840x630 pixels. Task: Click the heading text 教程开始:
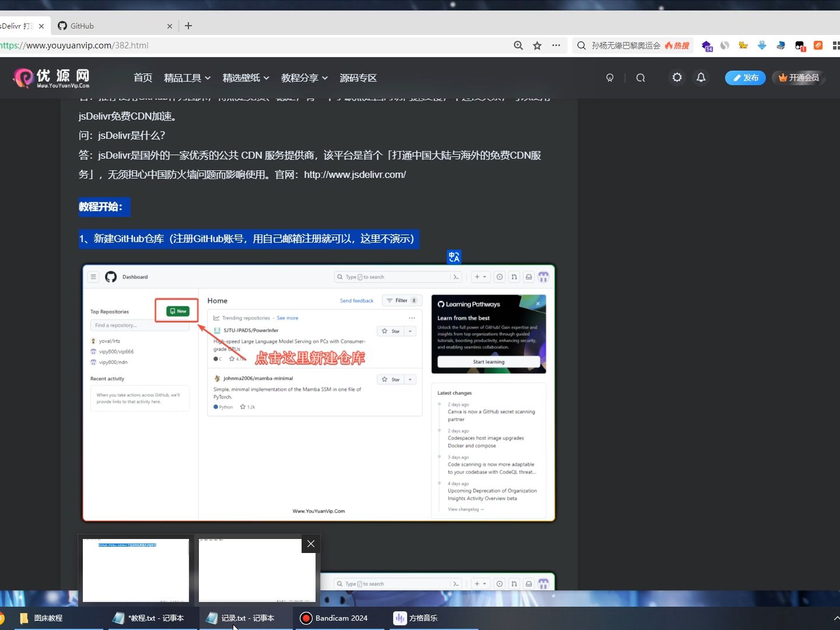point(100,206)
